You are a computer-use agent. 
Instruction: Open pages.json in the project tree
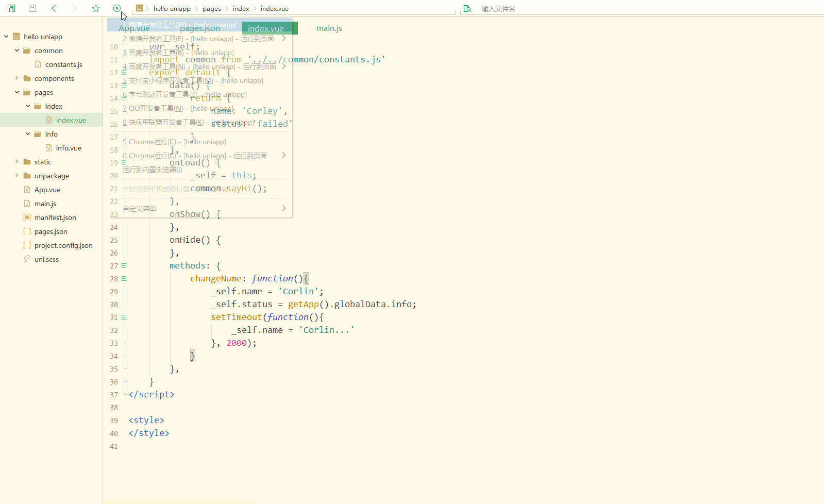pyautogui.click(x=52, y=231)
